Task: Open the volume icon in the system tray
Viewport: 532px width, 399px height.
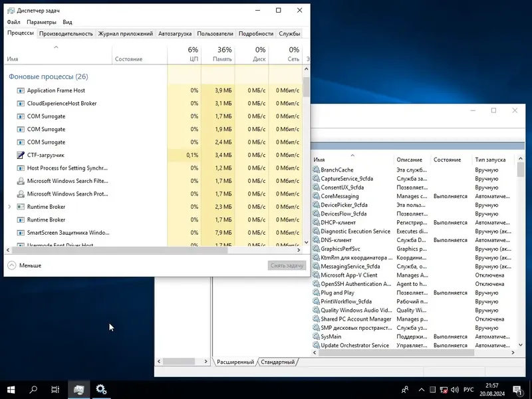Action: click(x=455, y=391)
